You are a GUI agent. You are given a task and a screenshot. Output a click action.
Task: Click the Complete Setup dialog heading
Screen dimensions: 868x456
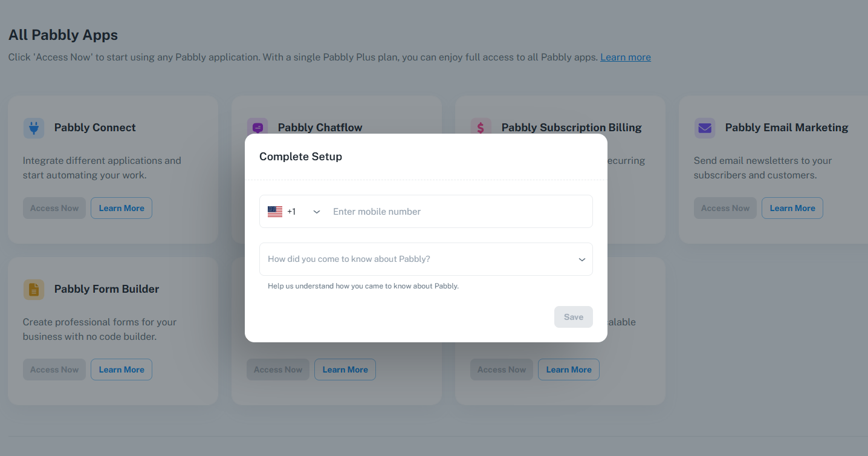[300, 157]
